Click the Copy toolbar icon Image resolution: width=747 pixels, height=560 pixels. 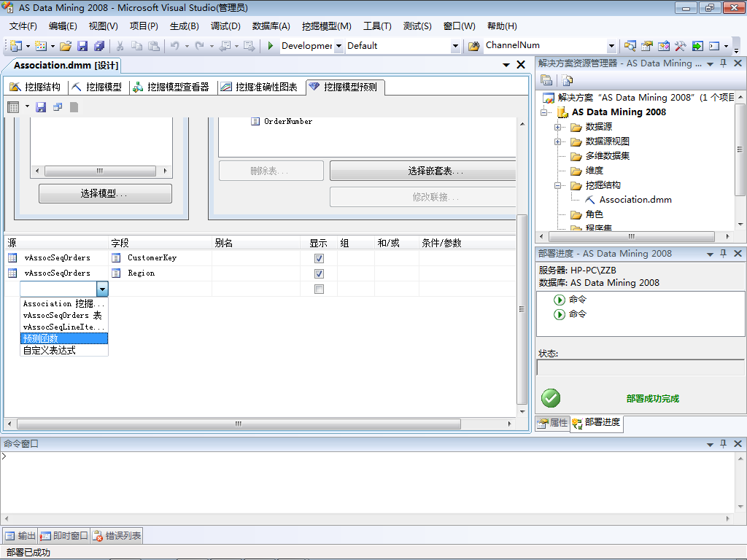point(136,46)
